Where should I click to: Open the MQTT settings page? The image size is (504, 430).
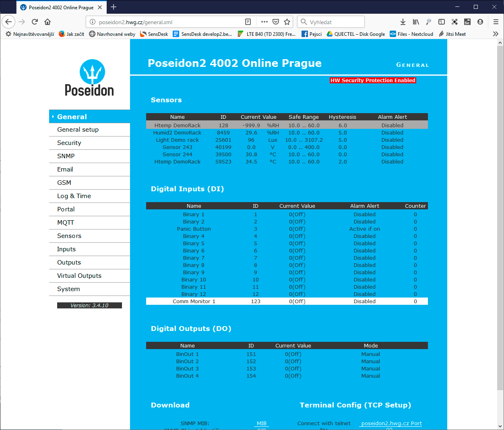pyautogui.click(x=89, y=223)
